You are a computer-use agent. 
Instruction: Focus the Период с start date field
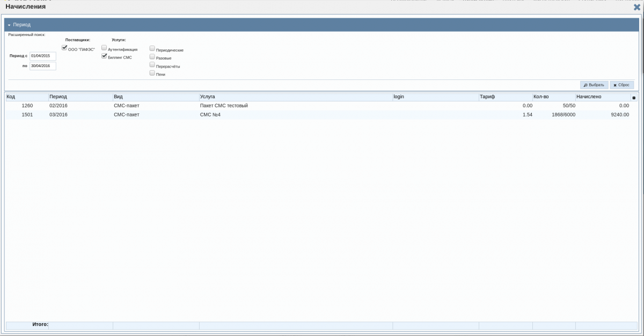coord(42,56)
